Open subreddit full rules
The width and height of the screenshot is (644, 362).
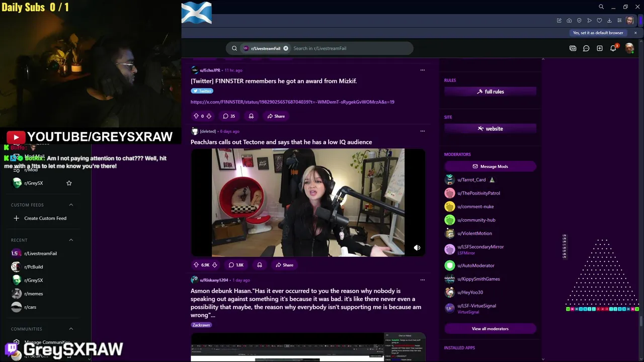click(490, 92)
